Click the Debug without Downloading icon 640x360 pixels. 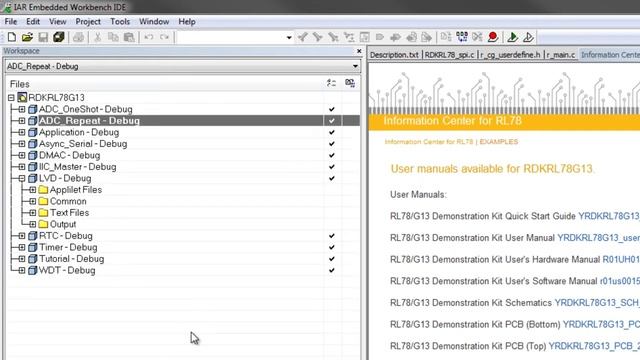(528, 37)
